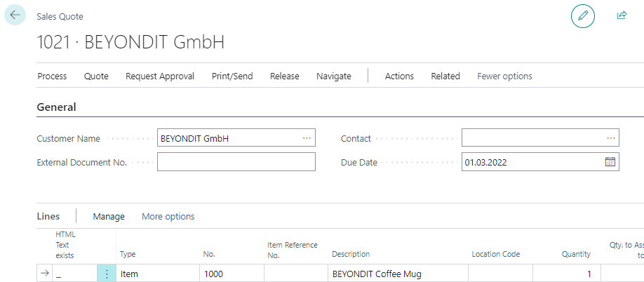Open the Manage menu in Lines
The width and height of the screenshot is (644, 282).
(x=109, y=216)
